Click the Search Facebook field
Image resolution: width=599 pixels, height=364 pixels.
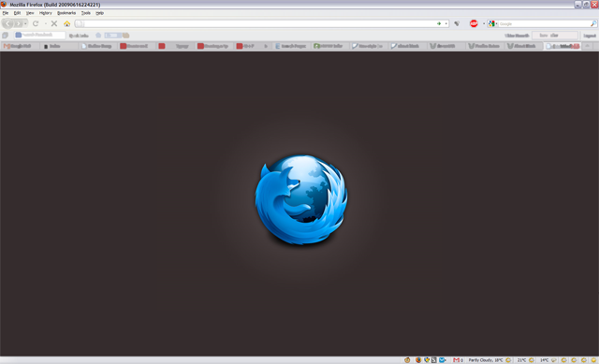(x=40, y=35)
